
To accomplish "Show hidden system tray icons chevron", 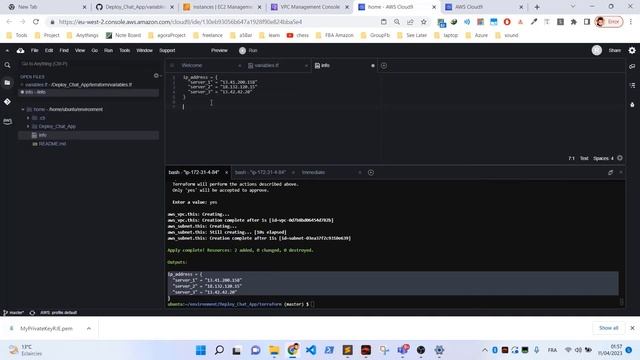I will tap(484, 350).
